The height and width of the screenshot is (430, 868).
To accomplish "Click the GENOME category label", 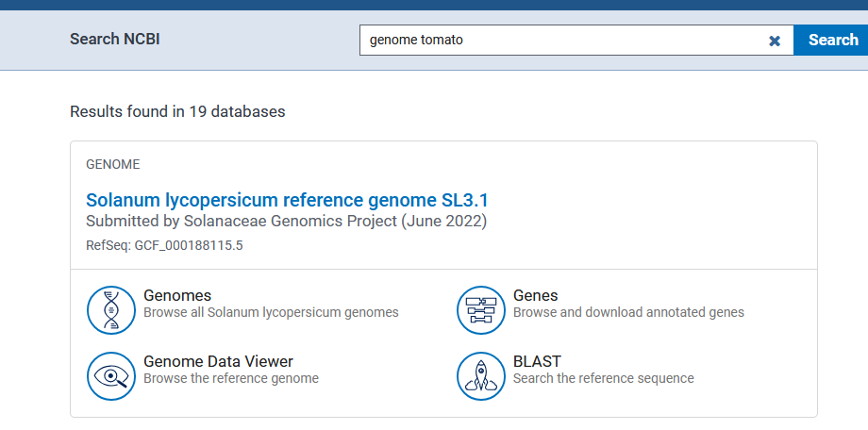I will tap(112, 164).
